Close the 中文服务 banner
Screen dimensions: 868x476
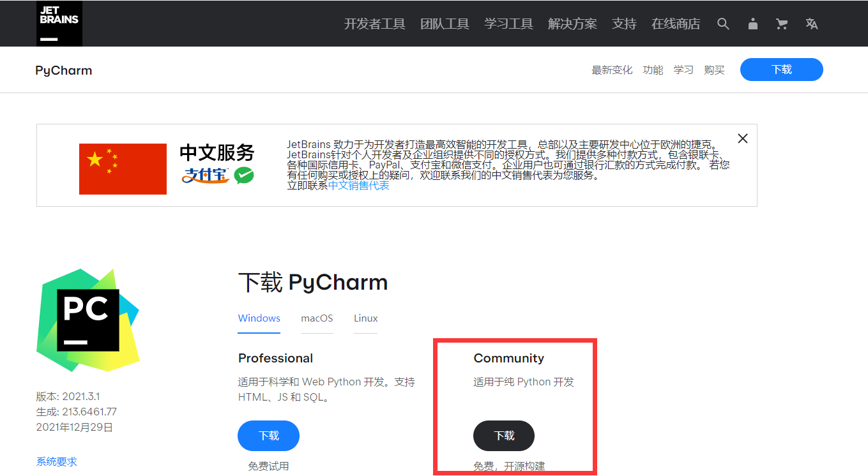tap(742, 138)
